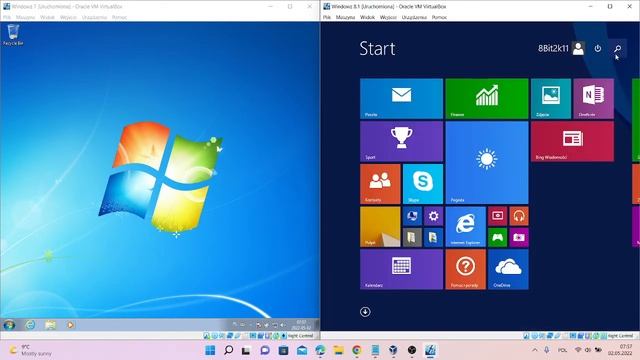This screenshot has width=640, height=360.
Task: Open the red Video tile
Action: [497, 216]
